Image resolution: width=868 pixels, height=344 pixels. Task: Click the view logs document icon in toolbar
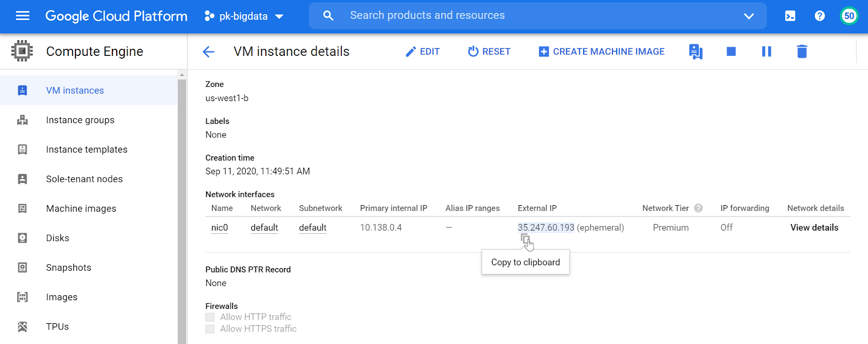click(x=695, y=52)
